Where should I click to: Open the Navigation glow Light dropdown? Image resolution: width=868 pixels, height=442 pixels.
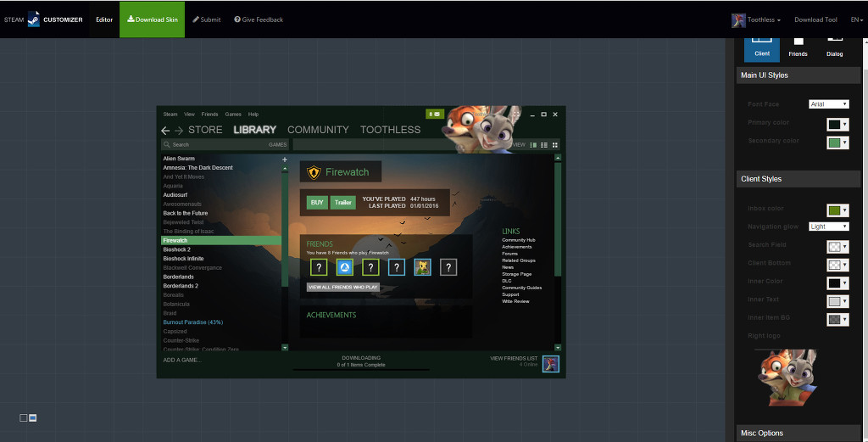(829, 227)
